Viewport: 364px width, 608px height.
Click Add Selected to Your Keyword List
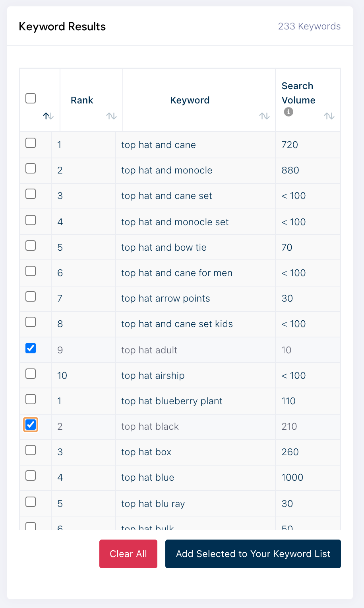pyautogui.click(x=253, y=554)
